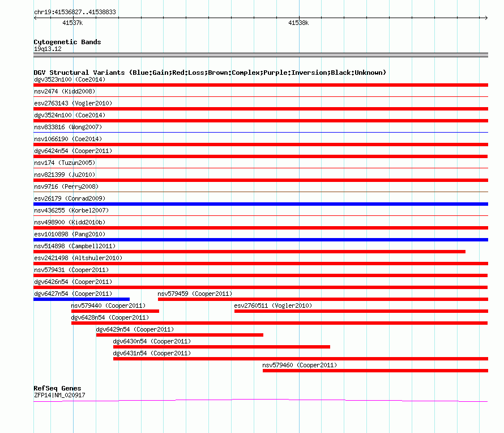Screen dimensions: 504x433
Task: Click the 41538k ruler position label
Action: click(298, 23)
